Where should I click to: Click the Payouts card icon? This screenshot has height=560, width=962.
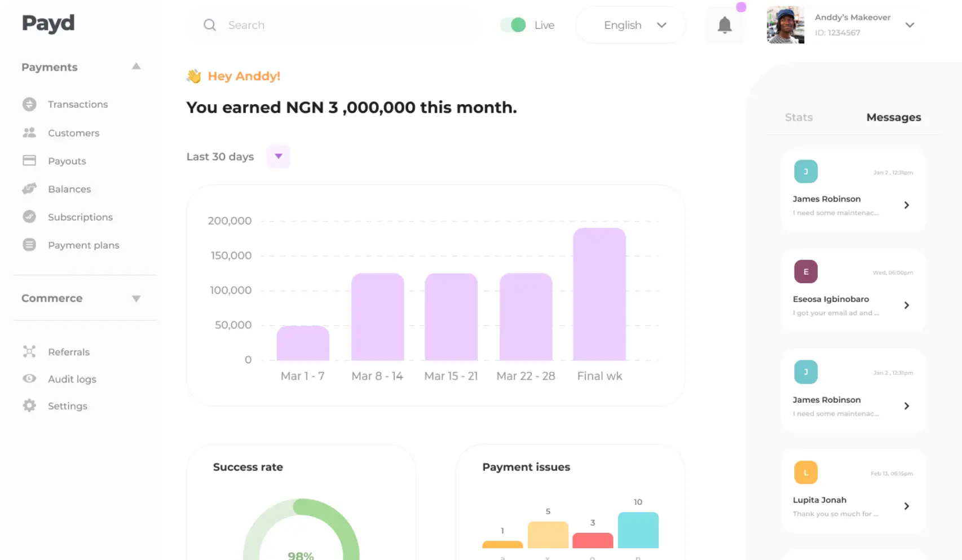(29, 161)
